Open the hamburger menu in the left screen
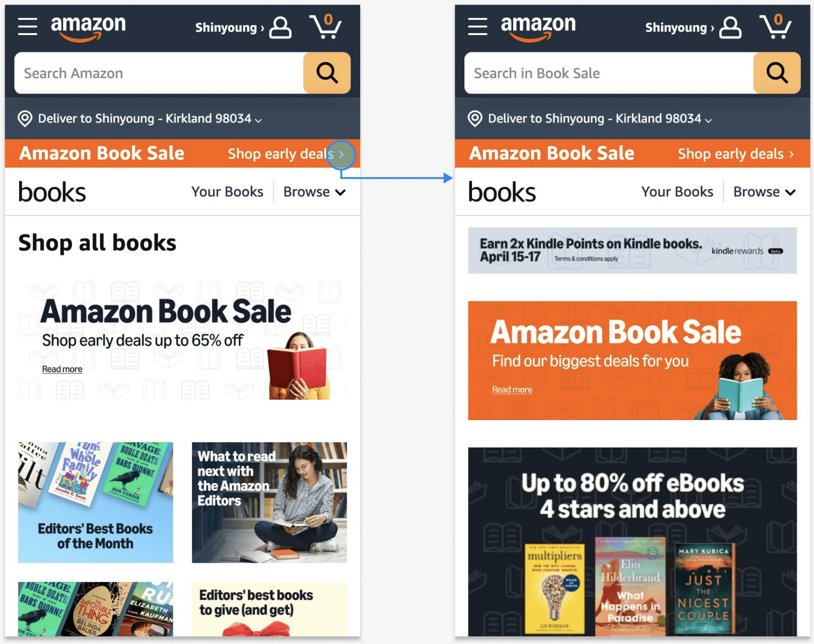The width and height of the screenshot is (814, 644). pyautogui.click(x=27, y=26)
